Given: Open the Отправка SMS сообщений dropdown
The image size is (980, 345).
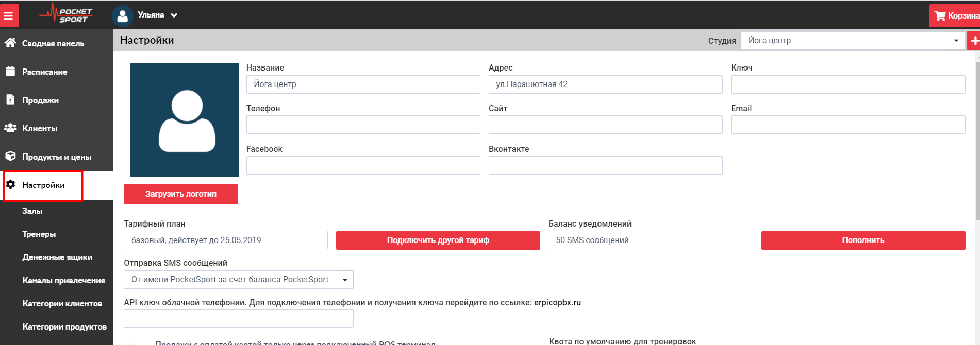Looking at the screenshot, I should coord(238,280).
